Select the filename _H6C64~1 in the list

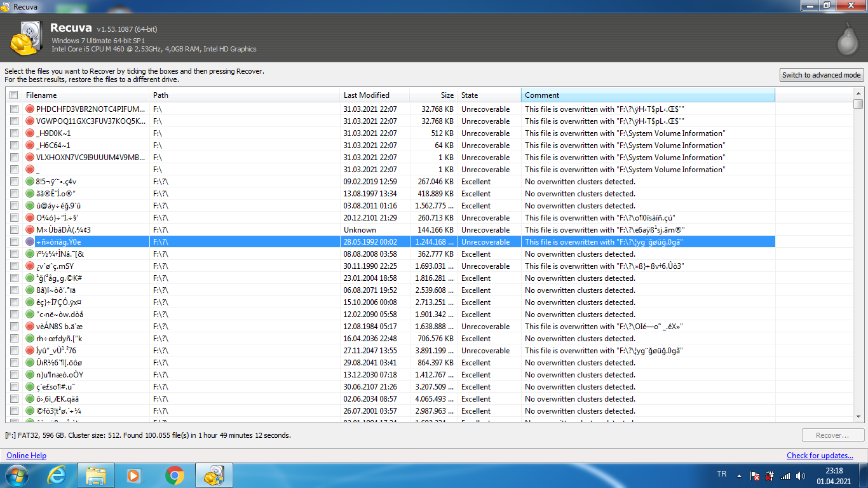pyautogui.click(x=53, y=146)
